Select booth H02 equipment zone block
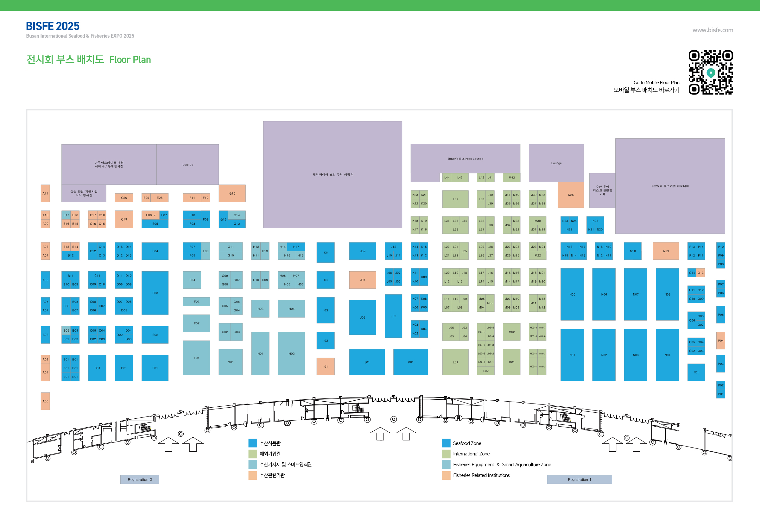This screenshot has width=760, height=532. pos(291,353)
